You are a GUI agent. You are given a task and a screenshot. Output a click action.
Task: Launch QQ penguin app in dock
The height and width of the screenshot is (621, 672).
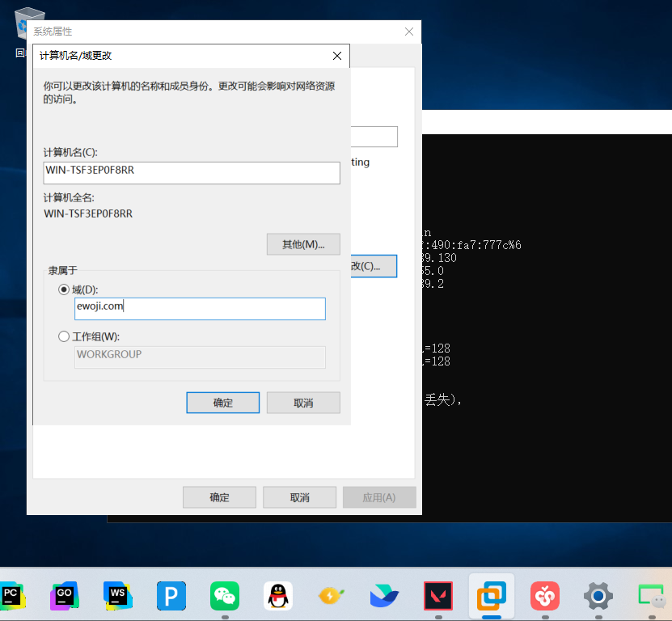tap(277, 596)
